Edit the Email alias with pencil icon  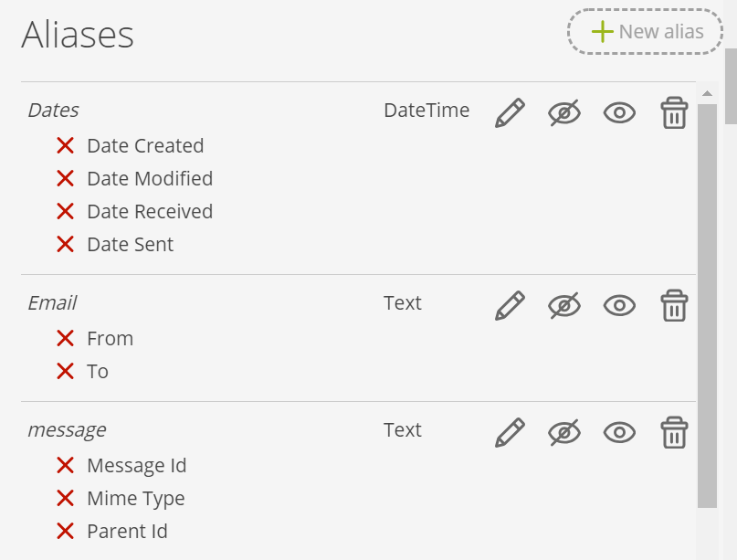[x=510, y=306]
